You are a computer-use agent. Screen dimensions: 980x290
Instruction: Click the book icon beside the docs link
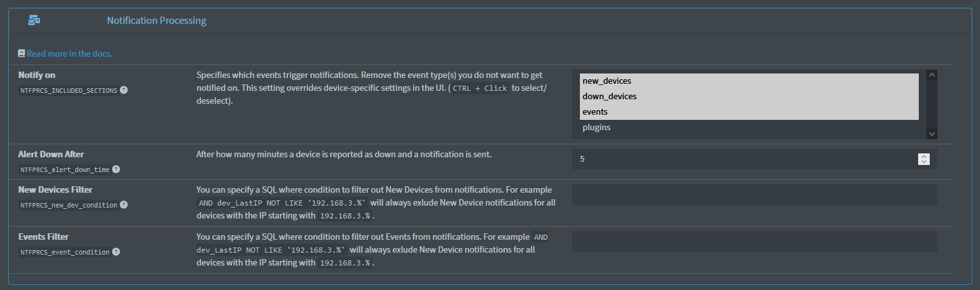coord(22,53)
